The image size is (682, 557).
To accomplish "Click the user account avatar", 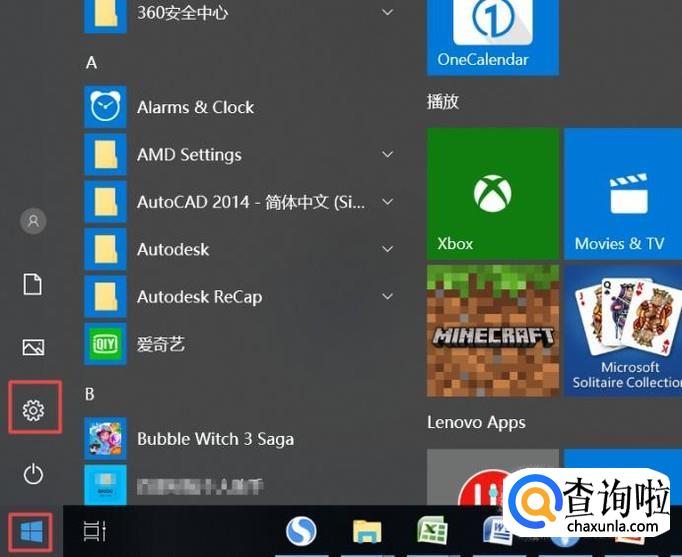I will coord(33,221).
